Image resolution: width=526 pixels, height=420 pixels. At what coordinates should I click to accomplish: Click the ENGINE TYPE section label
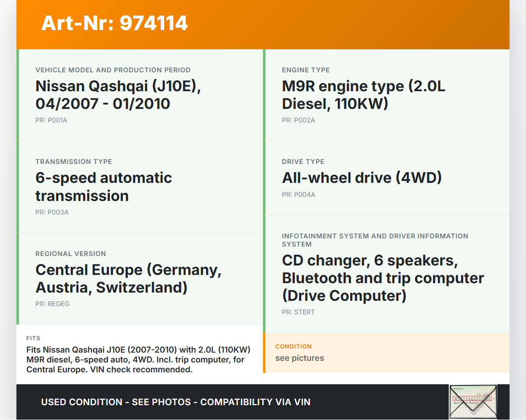(x=306, y=70)
